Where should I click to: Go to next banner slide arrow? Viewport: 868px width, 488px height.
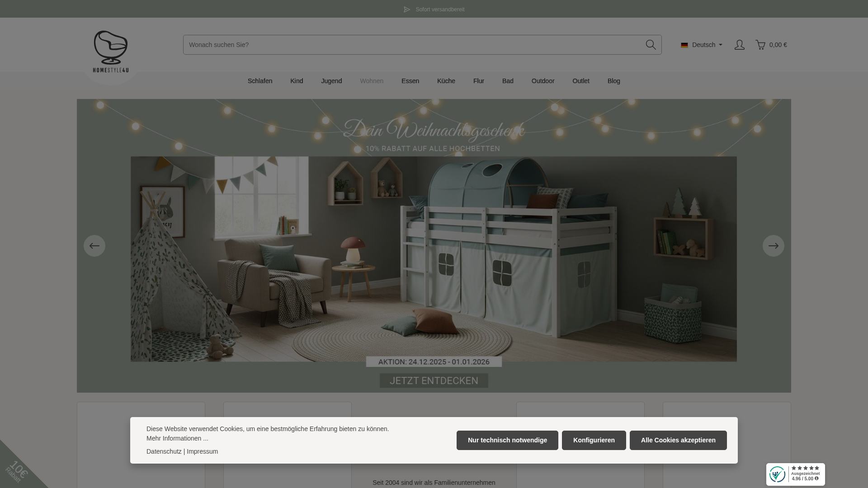click(774, 246)
